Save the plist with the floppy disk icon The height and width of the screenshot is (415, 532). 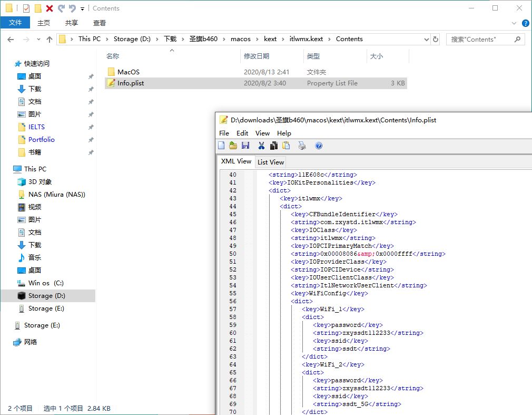pos(245,146)
